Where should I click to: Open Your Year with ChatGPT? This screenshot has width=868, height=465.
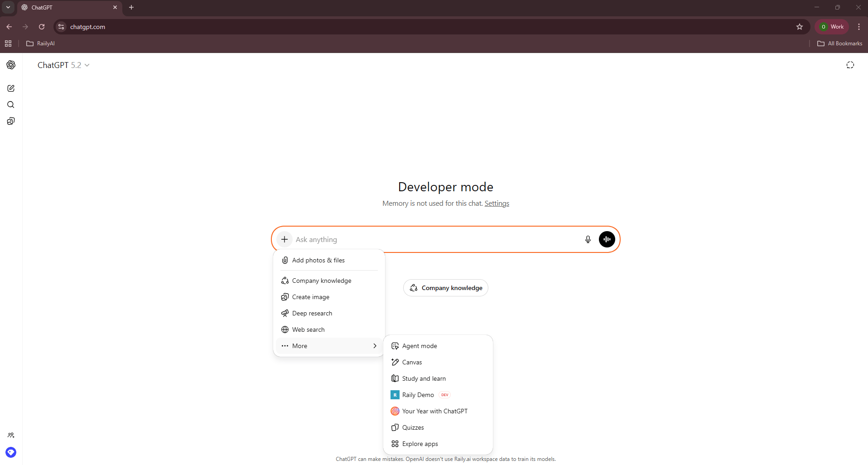click(438, 411)
